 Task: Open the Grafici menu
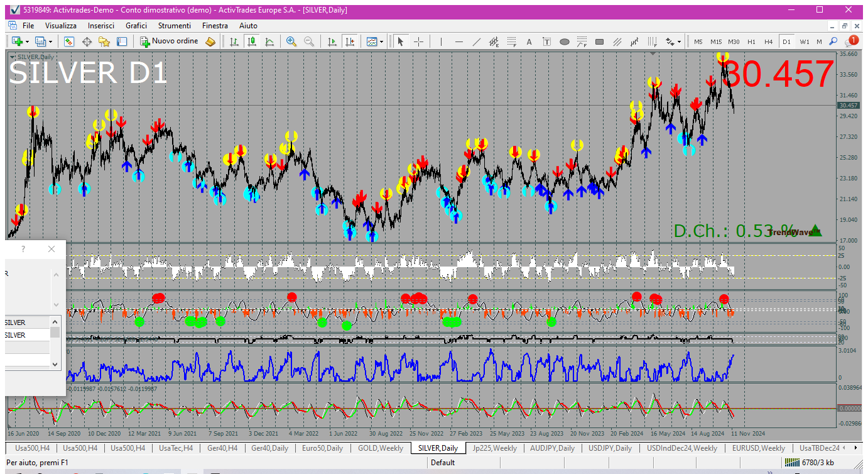coord(136,26)
